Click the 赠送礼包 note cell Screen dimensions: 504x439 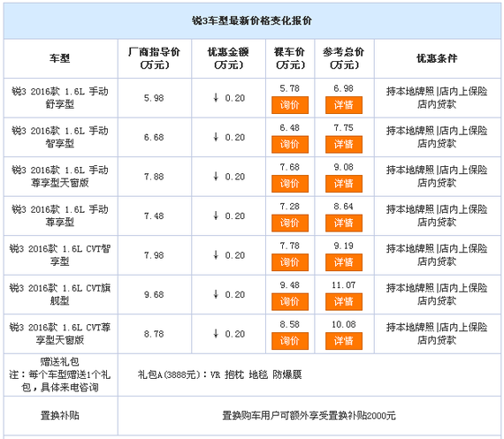[x=60, y=375]
